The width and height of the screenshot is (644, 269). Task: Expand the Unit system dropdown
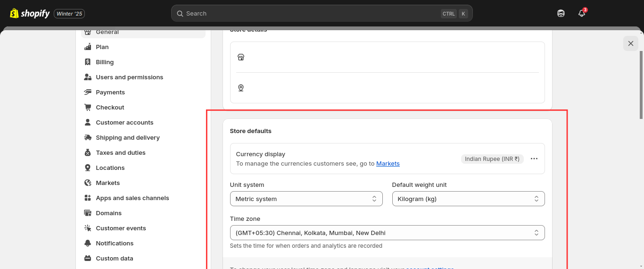click(x=306, y=199)
